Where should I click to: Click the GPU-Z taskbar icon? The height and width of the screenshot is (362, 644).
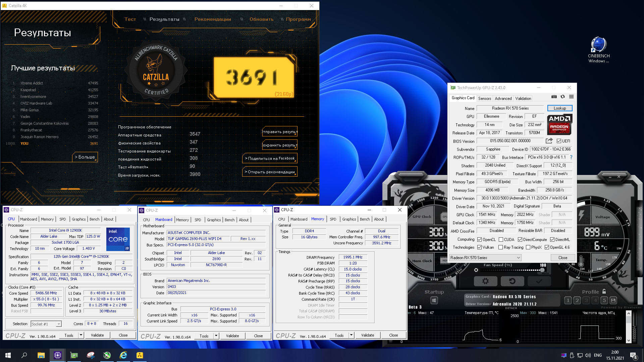pos(74,355)
